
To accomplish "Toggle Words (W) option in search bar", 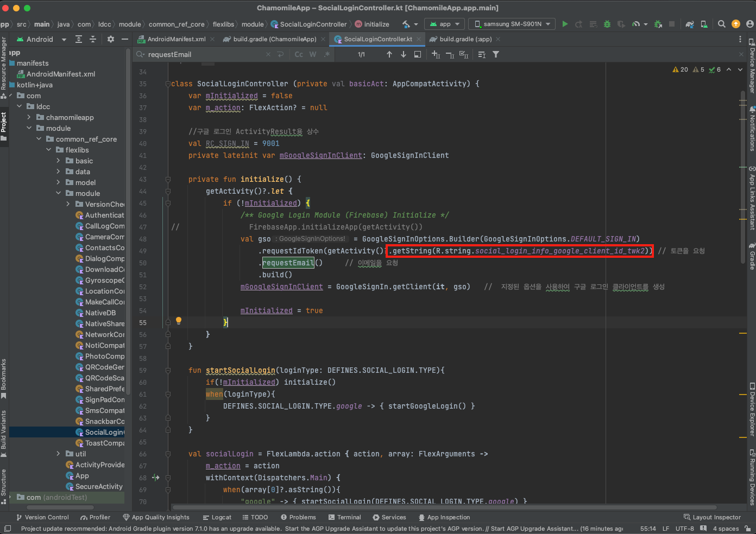I will point(313,54).
